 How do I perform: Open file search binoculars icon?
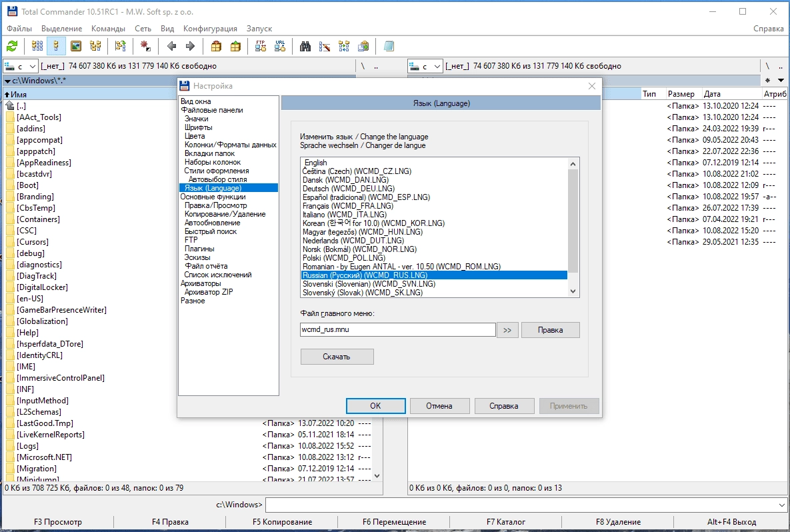(x=305, y=47)
